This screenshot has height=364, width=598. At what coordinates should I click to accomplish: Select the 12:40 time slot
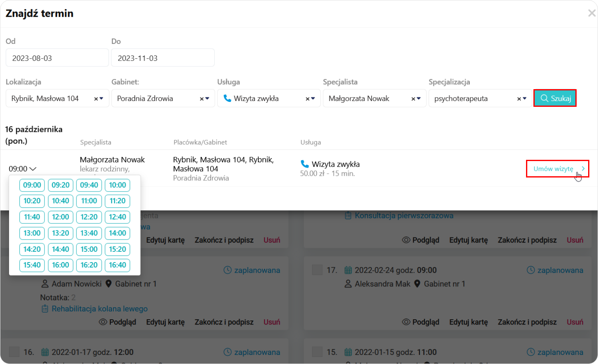pos(118,217)
